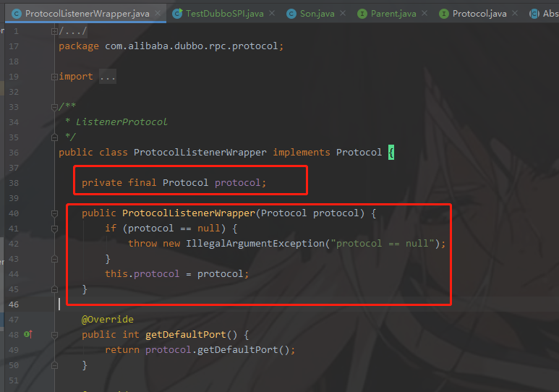Click the class icon on the Son.java tab
The image size is (559, 392).
(291, 14)
